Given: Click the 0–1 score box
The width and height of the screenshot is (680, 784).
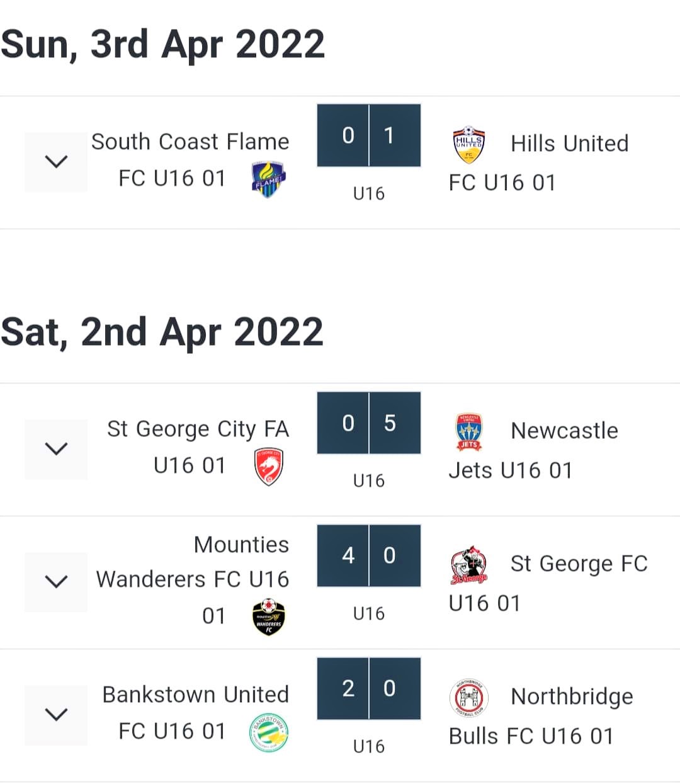Looking at the screenshot, I should point(368,135).
